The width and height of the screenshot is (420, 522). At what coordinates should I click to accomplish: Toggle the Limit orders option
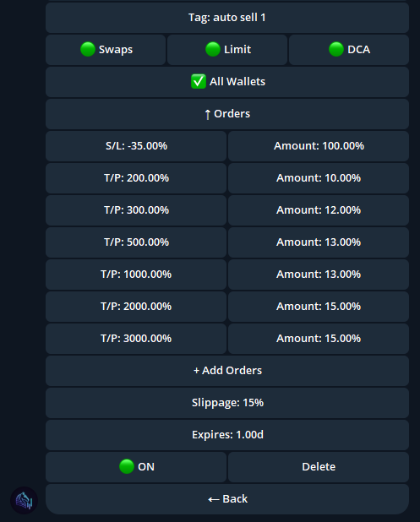(227, 50)
